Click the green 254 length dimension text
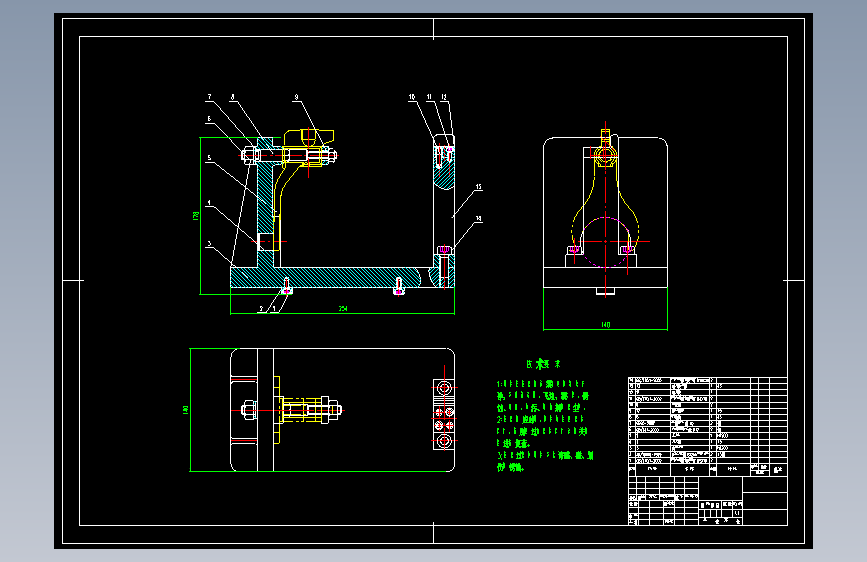867x562 pixels. point(343,309)
